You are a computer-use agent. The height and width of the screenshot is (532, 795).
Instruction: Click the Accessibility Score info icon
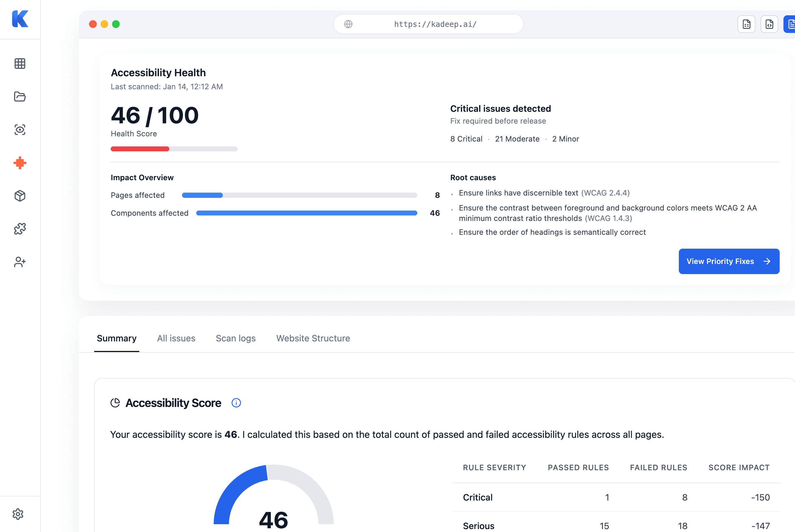point(236,403)
